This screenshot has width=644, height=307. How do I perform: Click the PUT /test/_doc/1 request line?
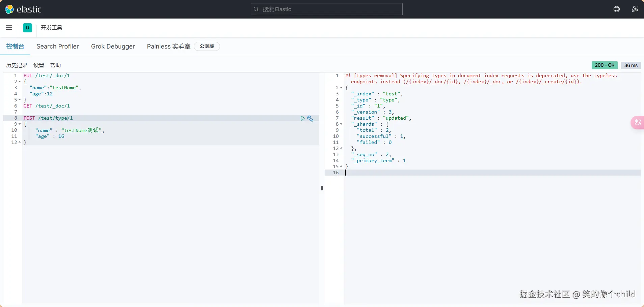tap(47, 76)
